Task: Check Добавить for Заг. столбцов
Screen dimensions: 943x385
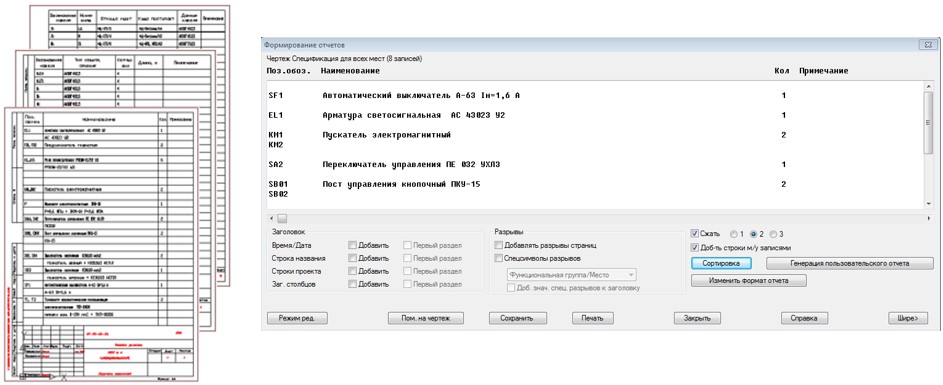Action: [352, 284]
